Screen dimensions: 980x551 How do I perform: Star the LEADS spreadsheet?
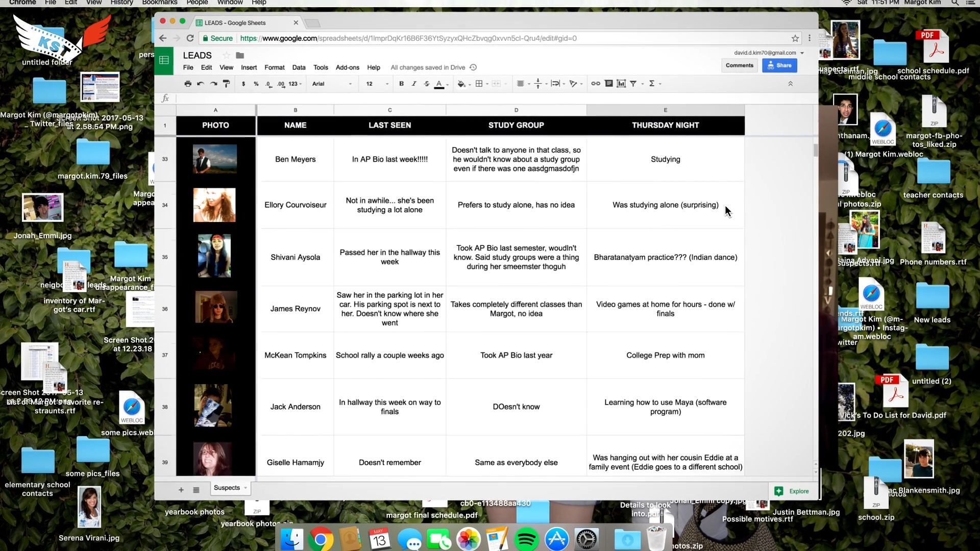226,55
